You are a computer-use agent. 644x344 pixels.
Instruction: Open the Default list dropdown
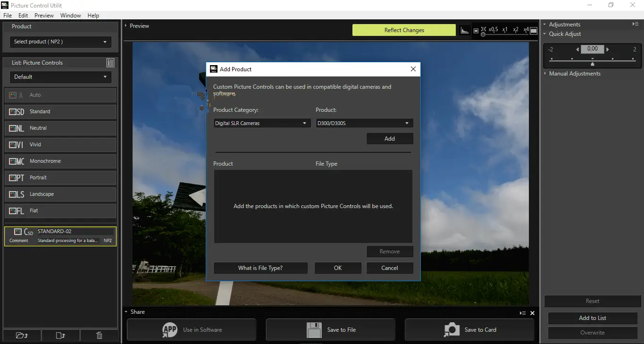coord(60,77)
